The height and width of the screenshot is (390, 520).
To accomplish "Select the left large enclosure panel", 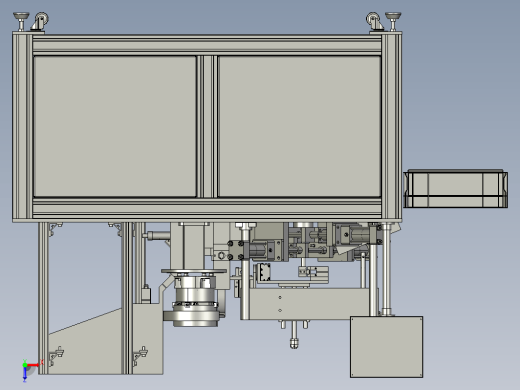I will click(x=115, y=126).
